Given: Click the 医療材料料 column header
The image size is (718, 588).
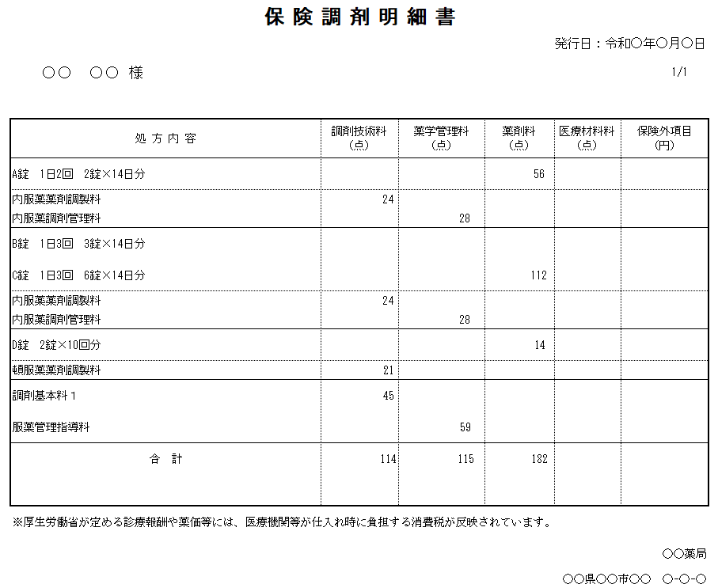Looking at the screenshot, I should pos(587,138).
